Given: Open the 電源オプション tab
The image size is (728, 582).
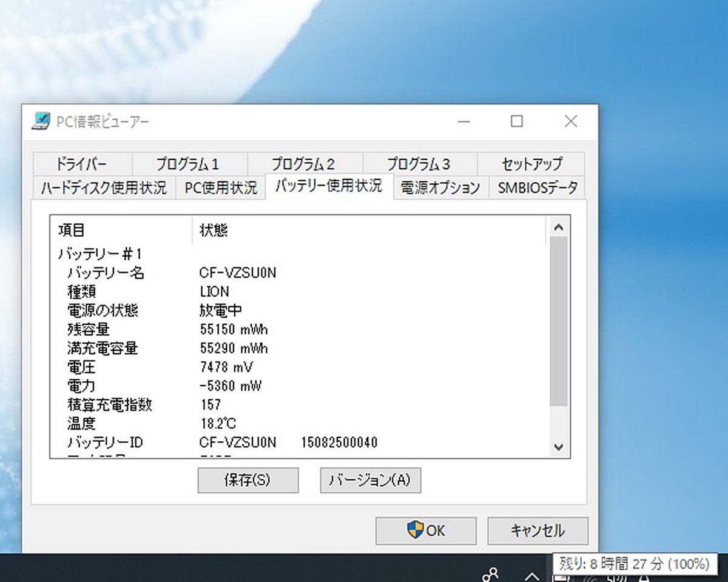Looking at the screenshot, I should click(440, 188).
